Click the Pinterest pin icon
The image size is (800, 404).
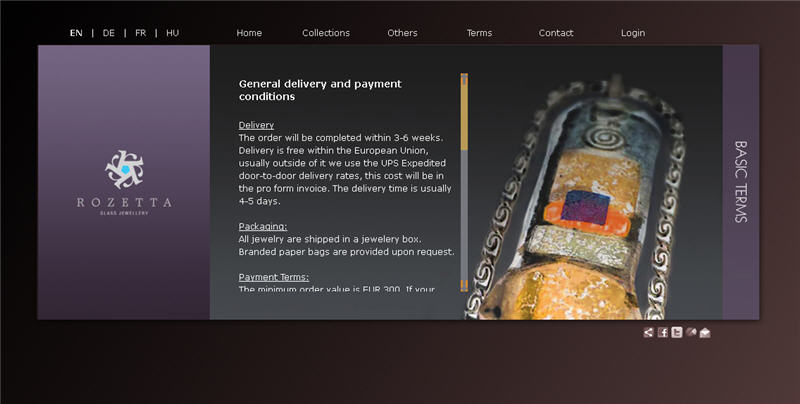(x=691, y=333)
